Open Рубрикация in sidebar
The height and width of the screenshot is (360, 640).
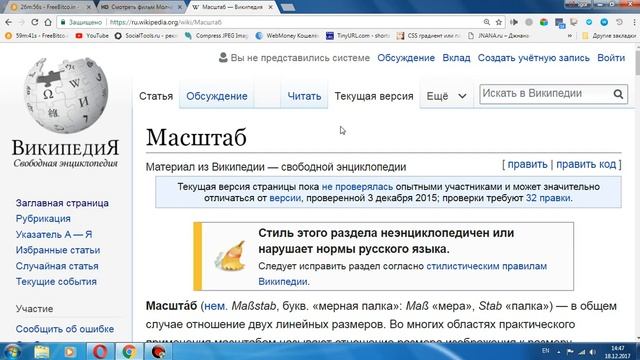click(x=43, y=219)
